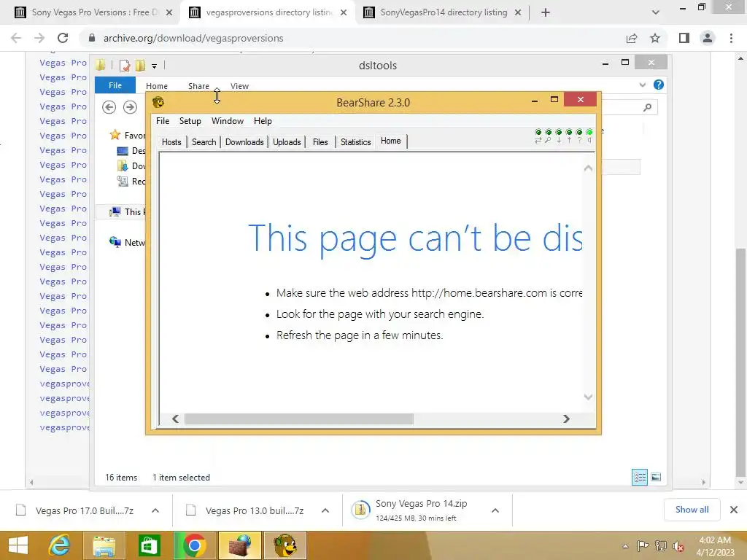Viewport: 747px width, 560px height.
Task: Switch to BearShare Uploads tab
Action: (x=287, y=142)
